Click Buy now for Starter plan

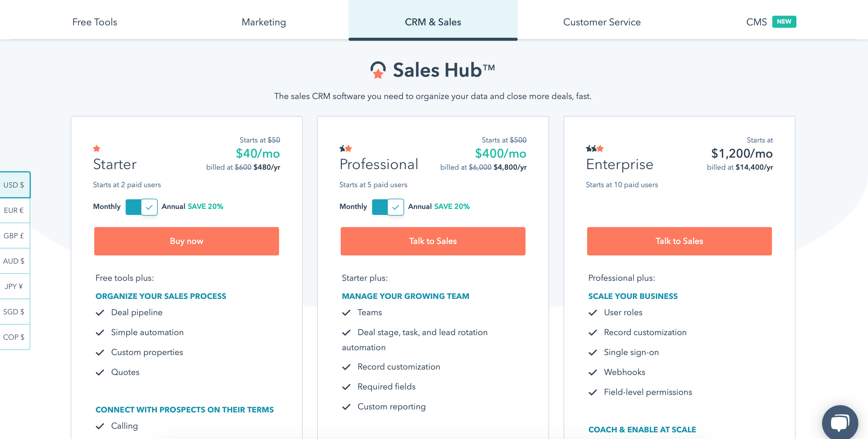[x=186, y=241]
